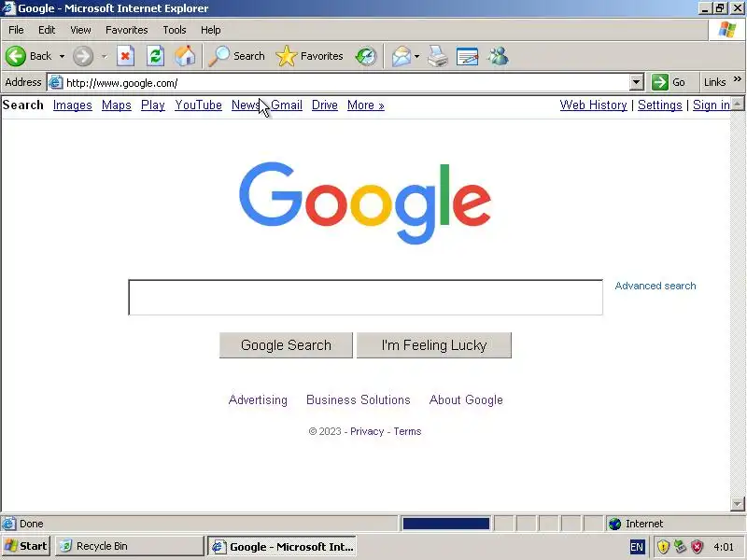This screenshot has width=747, height=560.
Task: Open Favorites star toolbar button
Action: click(x=286, y=56)
